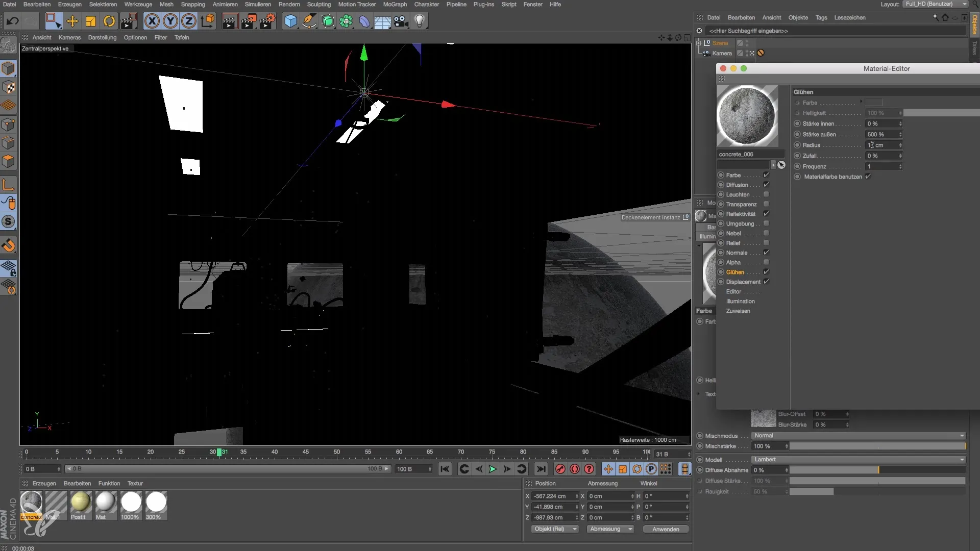The height and width of the screenshot is (551, 980).
Task: Open the Mischmodus Normal dropdown
Action: point(859,436)
